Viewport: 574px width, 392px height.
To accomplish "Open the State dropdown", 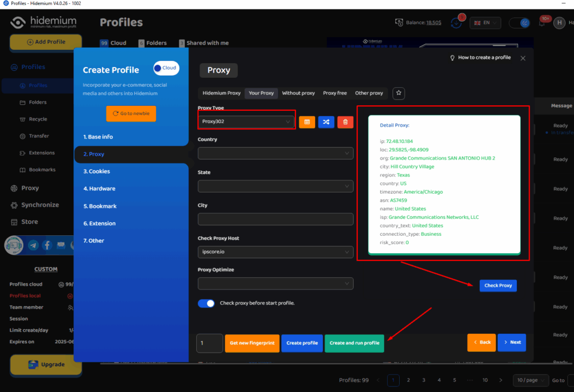I will point(275,186).
